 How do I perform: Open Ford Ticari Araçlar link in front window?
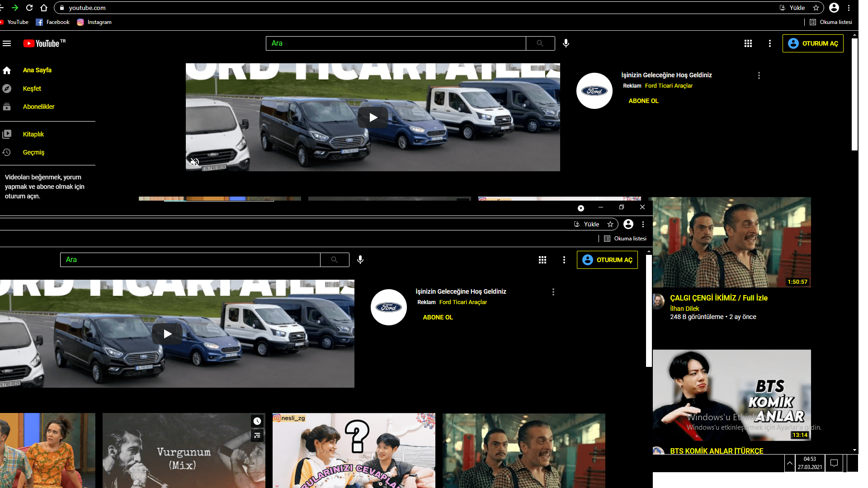coord(463,302)
